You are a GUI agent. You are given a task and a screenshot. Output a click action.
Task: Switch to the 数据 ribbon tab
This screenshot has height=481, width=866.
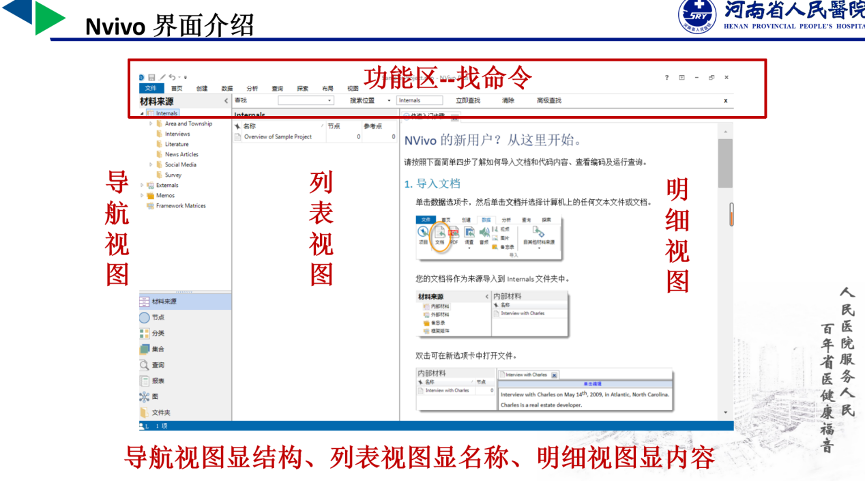click(x=227, y=88)
